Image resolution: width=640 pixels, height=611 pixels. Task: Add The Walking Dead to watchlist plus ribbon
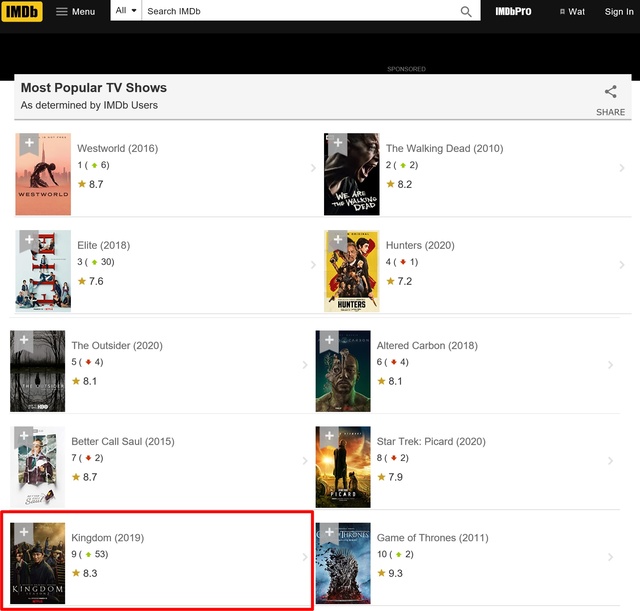pos(338,143)
